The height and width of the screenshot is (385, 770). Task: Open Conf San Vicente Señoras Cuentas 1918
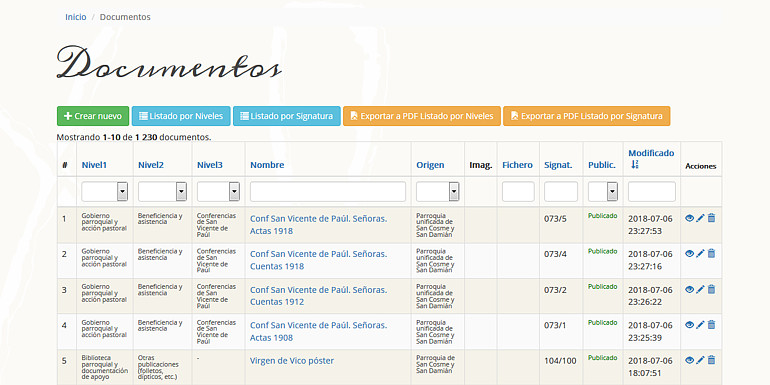[x=318, y=260]
